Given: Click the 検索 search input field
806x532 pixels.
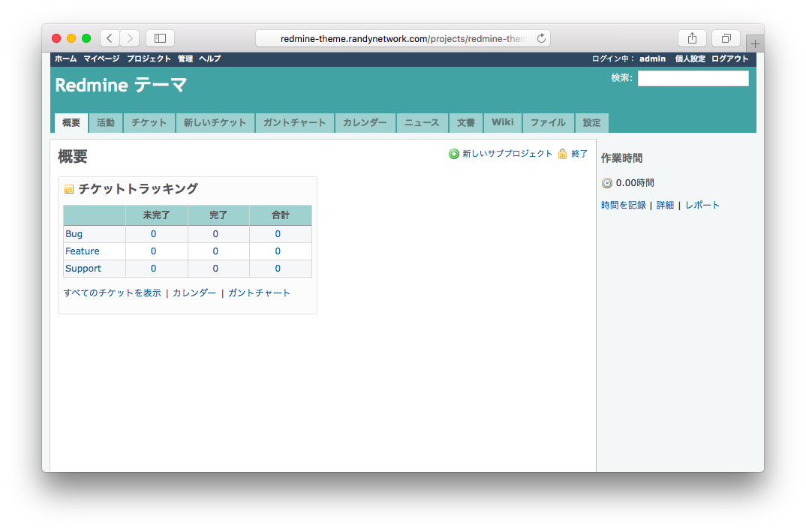Looking at the screenshot, I should click(x=693, y=79).
